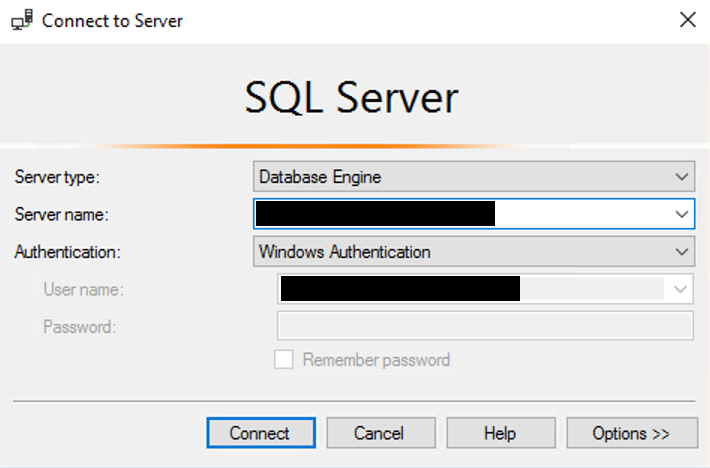
Task: Open the Server type dropdown
Action: tap(474, 177)
